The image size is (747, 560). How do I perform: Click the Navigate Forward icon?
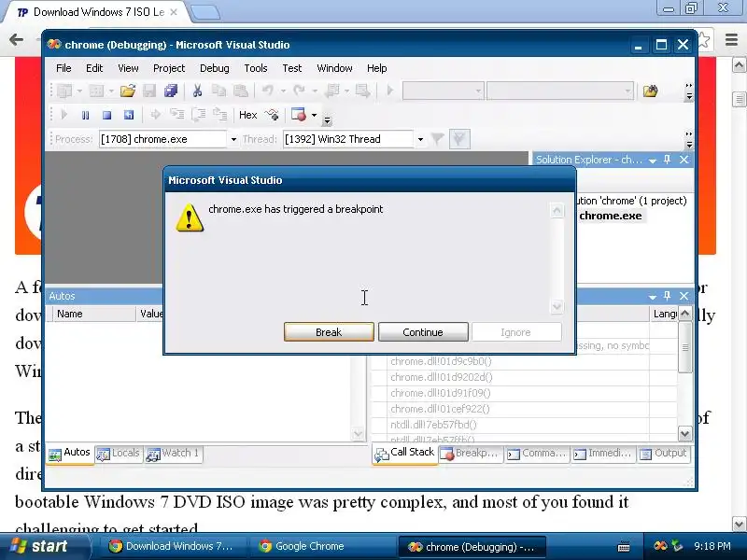pyautogui.click(x=363, y=90)
